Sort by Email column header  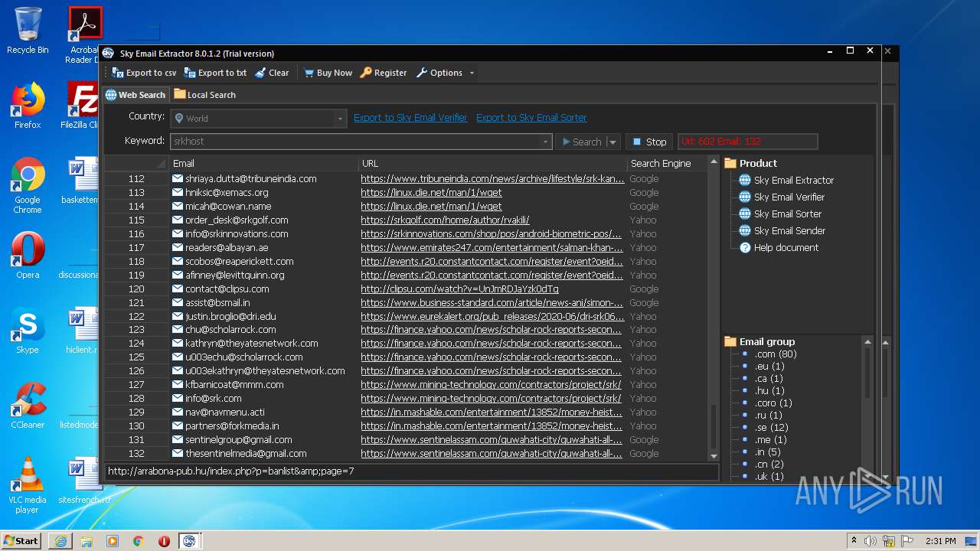tap(264, 163)
